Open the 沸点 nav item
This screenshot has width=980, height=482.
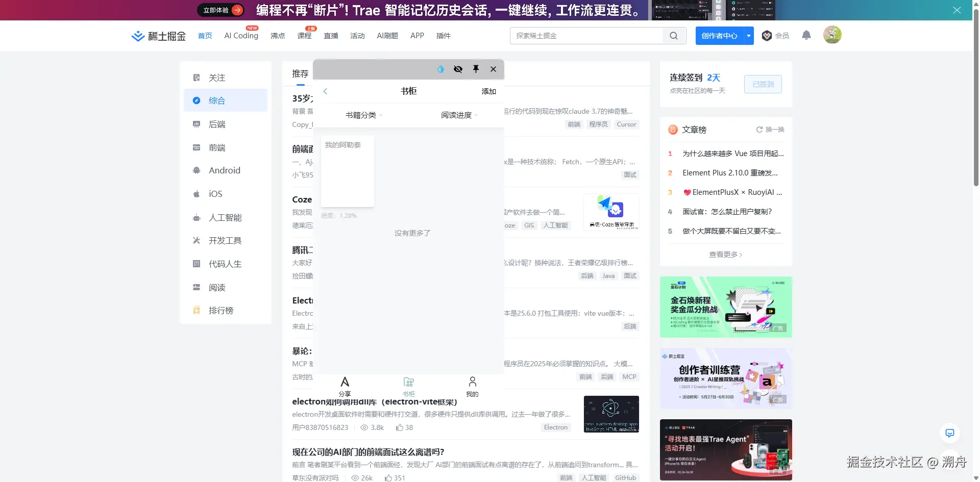[x=278, y=36]
